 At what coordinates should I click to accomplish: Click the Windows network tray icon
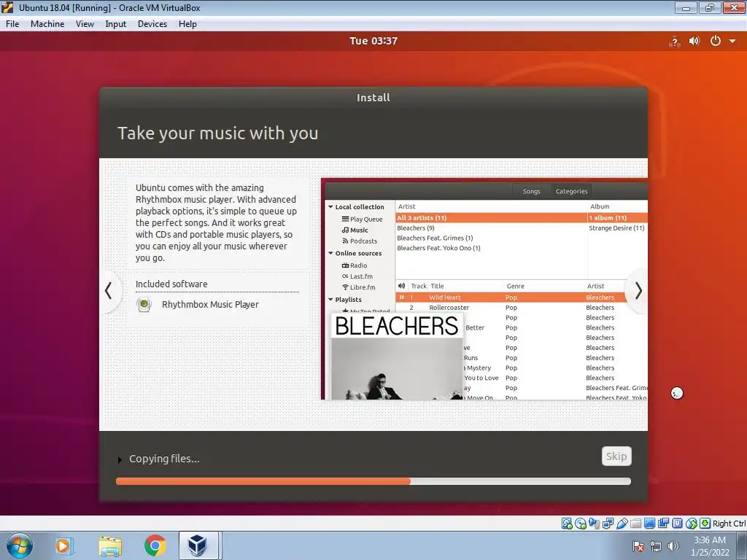coord(656,546)
